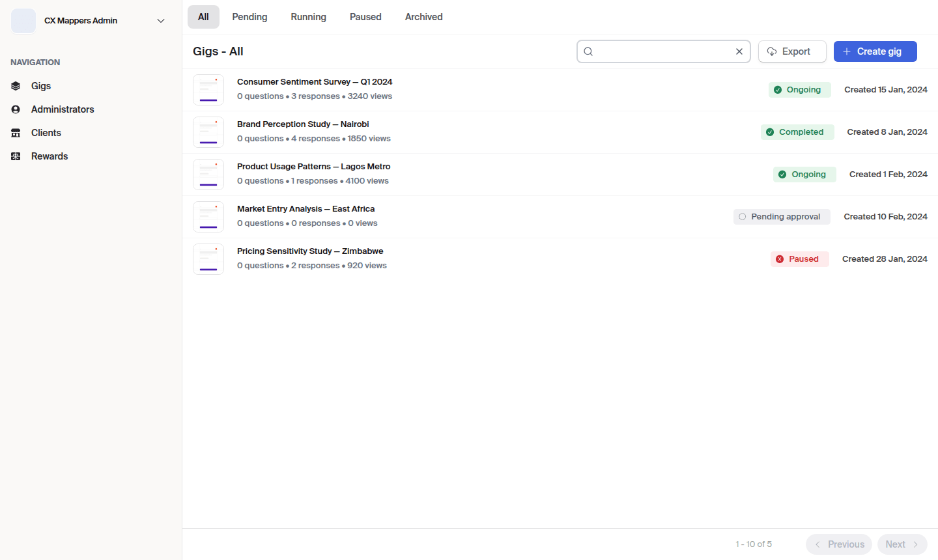Screen dimensions: 938x560
Task: Click the CX Mappers Admin avatar
Action: point(23,21)
